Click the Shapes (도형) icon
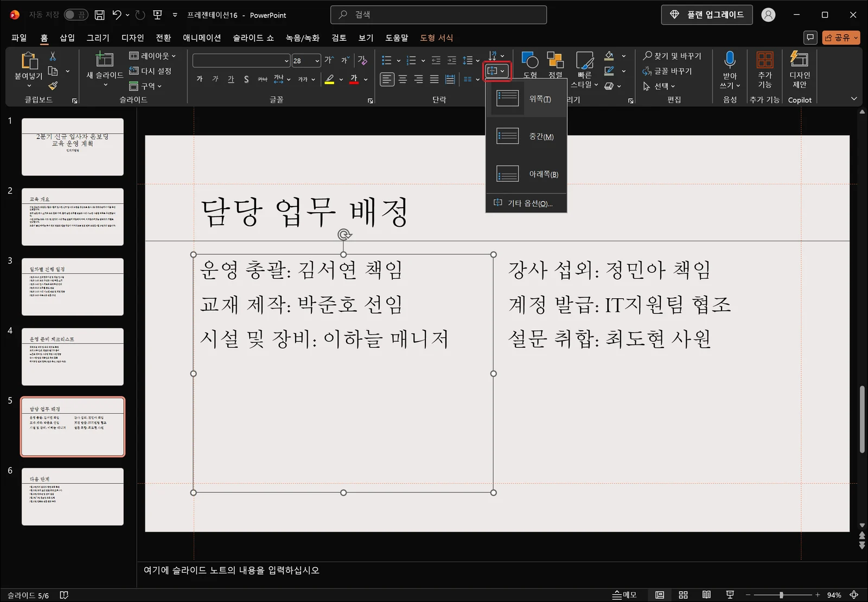This screenshot has height=602, width=868. click(x=529, y=60)
